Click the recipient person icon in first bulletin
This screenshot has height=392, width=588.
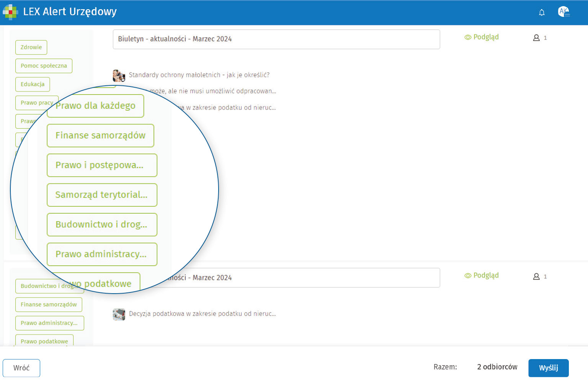536,38
